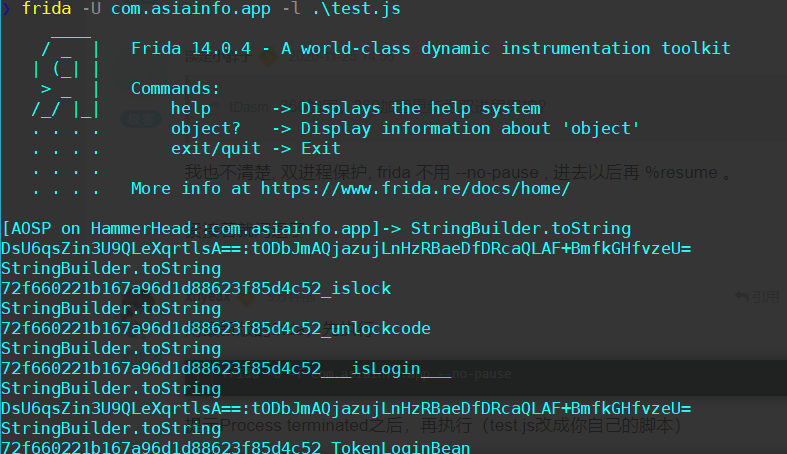The width and height of the screenshot is (787, 454).
Task: Click the Frida ASCII art logo
Action: [x=66, y=78]
